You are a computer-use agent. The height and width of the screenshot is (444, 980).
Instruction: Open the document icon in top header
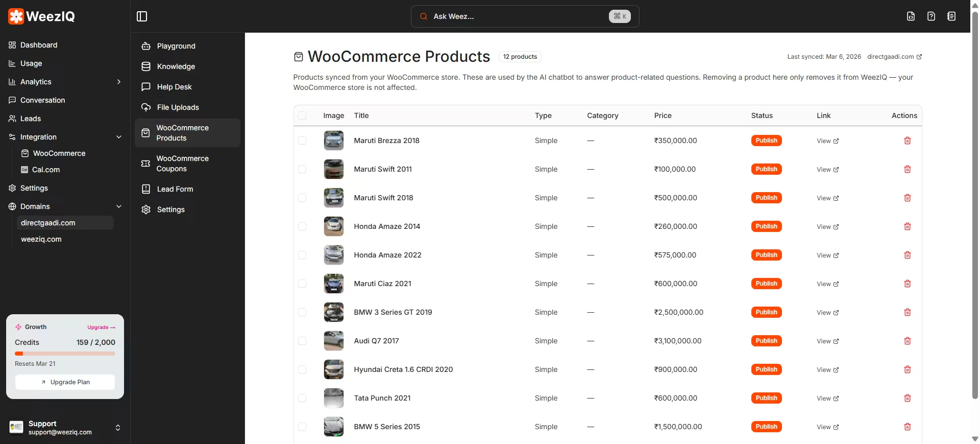[x=911, y=16]
